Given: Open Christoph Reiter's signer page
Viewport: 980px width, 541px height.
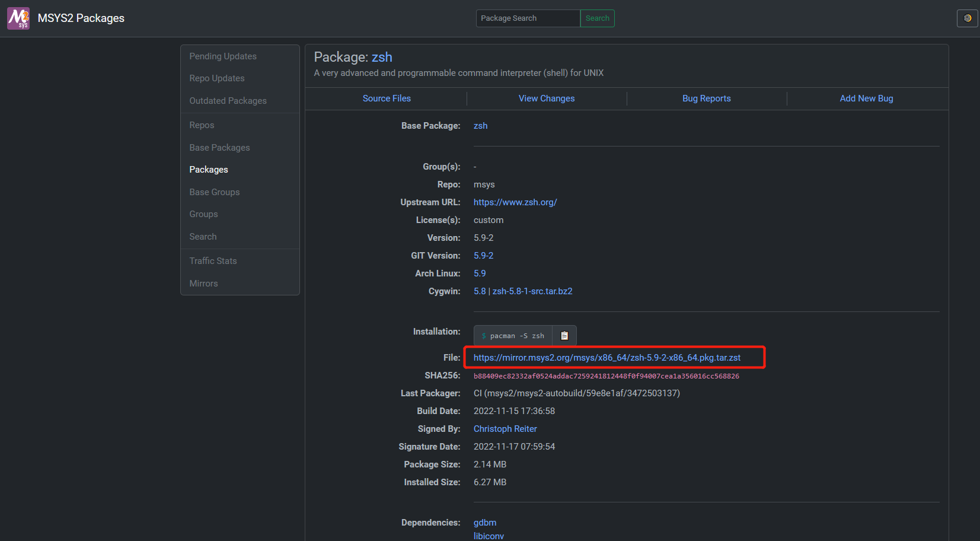Looking at the screenshot, I should (505, 428).
